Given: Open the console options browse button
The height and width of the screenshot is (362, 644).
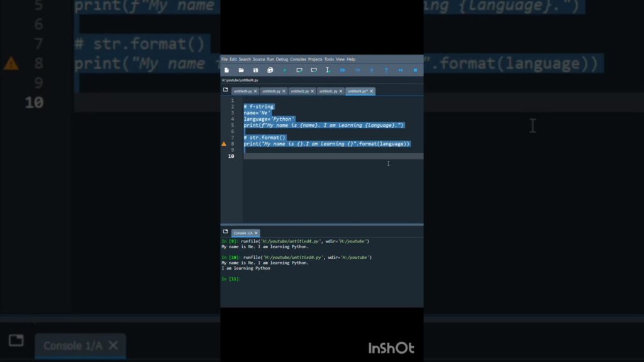Looking at the screenshot, I should pos(225,231).
